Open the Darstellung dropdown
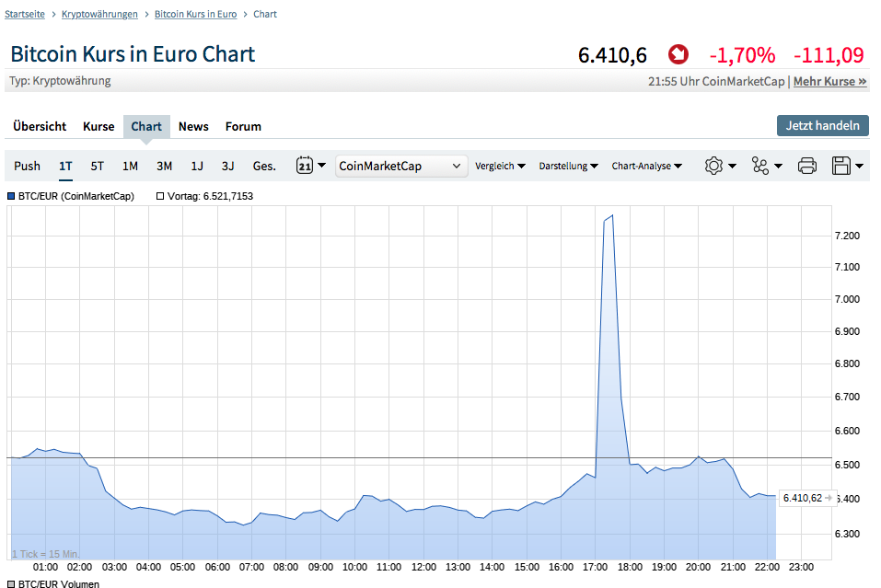 click(x=569, y=167)
